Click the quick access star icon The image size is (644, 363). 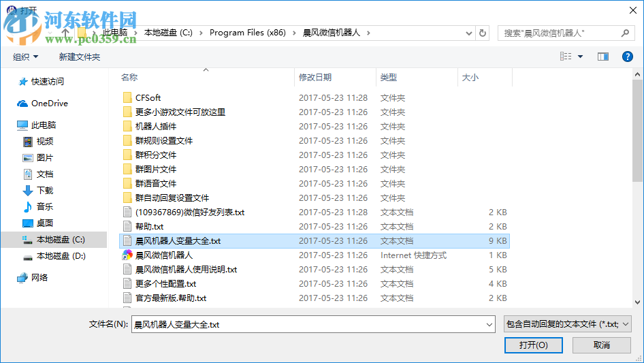pos(23,82)
